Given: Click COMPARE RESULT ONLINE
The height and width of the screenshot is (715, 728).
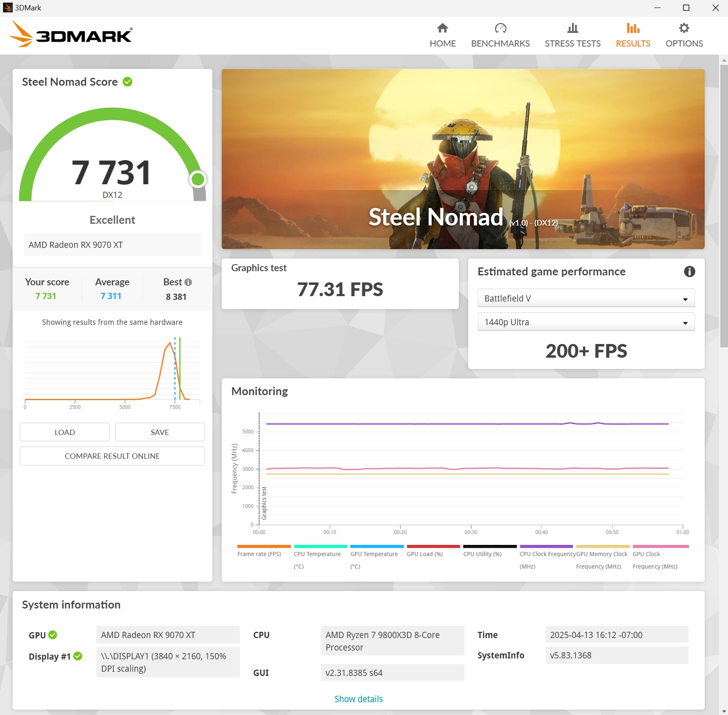Looking at the screenshot, I should (x=112, y=456).
